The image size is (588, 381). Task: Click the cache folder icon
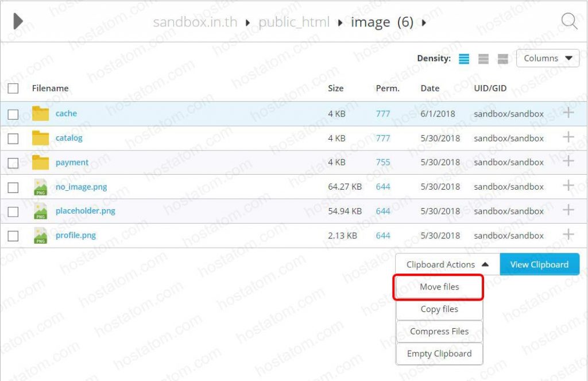[x=40, y=113]
